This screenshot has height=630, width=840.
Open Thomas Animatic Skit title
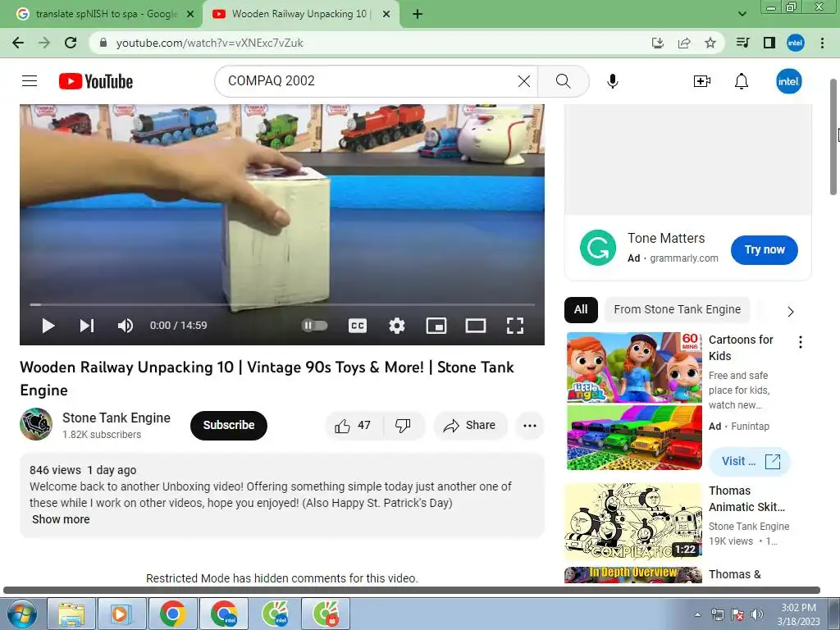746,499
